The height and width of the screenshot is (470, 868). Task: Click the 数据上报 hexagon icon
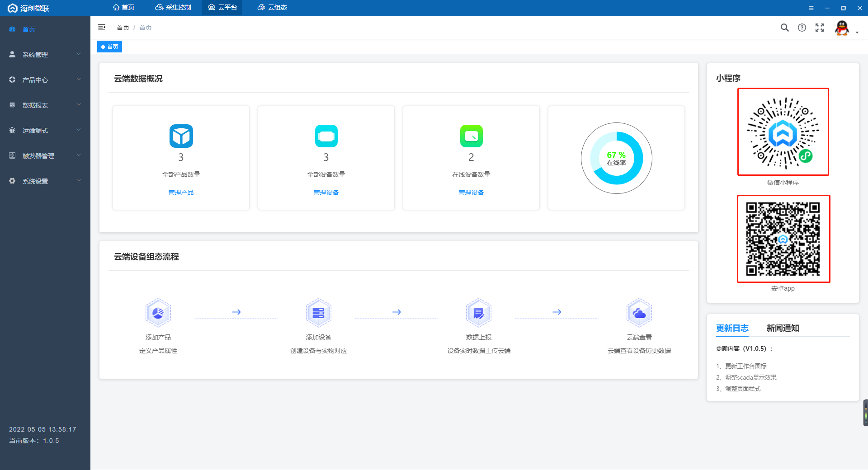[479, 313]
